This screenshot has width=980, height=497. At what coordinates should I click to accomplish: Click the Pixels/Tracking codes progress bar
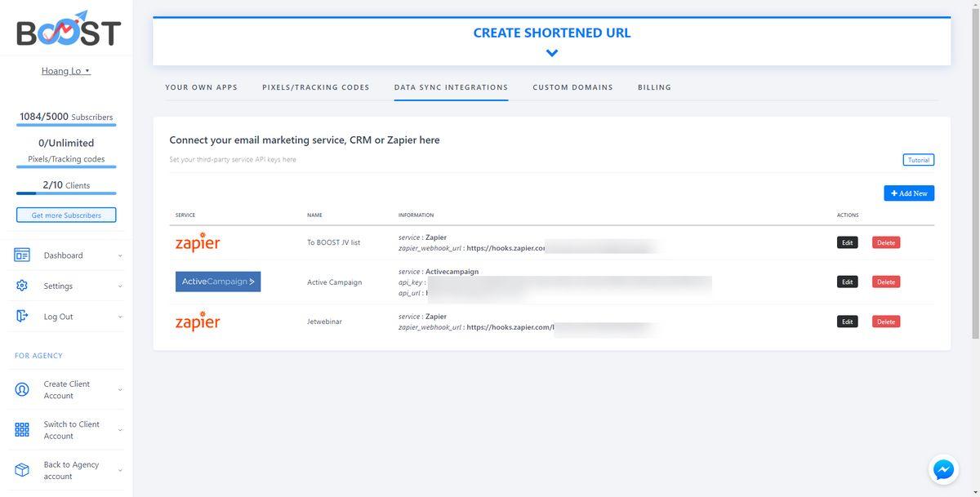coord(66,166)
